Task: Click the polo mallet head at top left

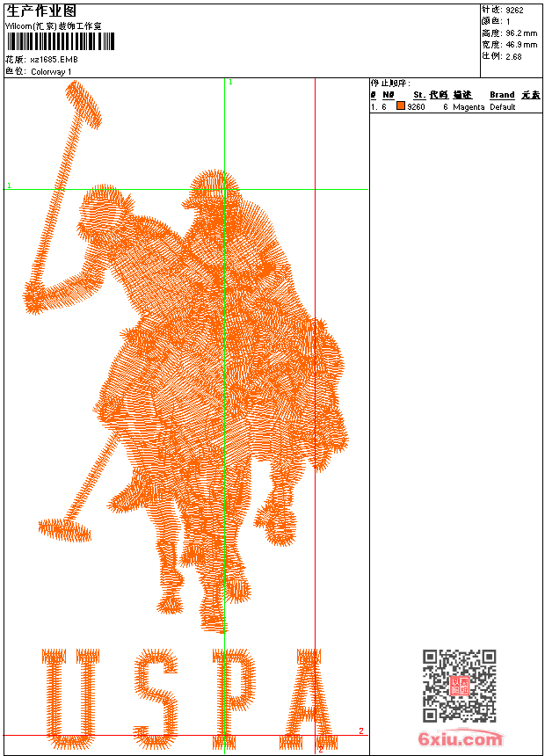Action: coord(84,105)
